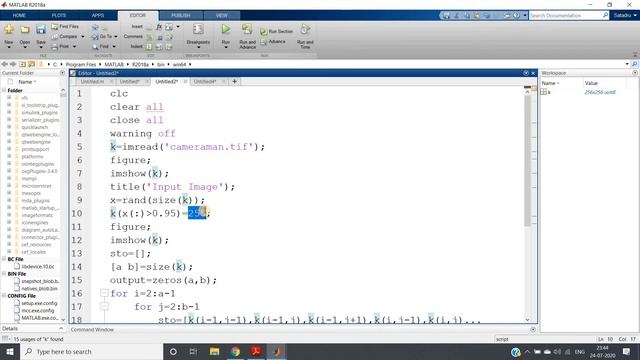The image size is (640, 360).
Task: Click the Open folder icon
Action: point(25,29)
